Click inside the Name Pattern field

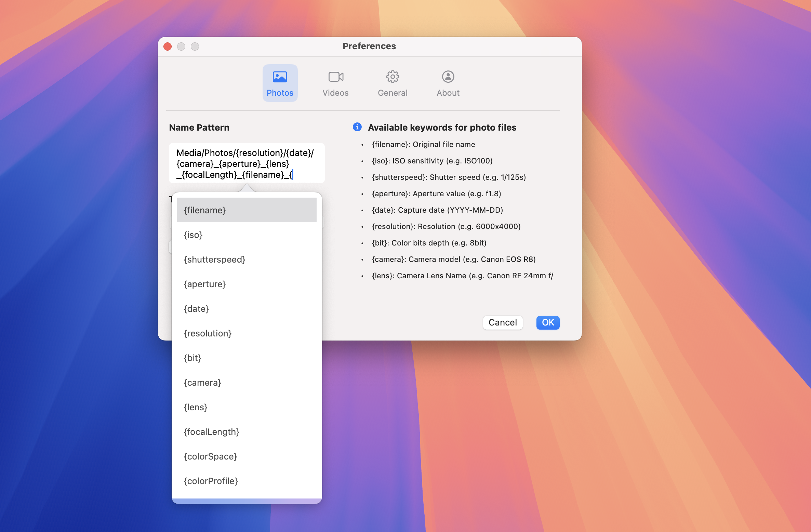point(246,163)
